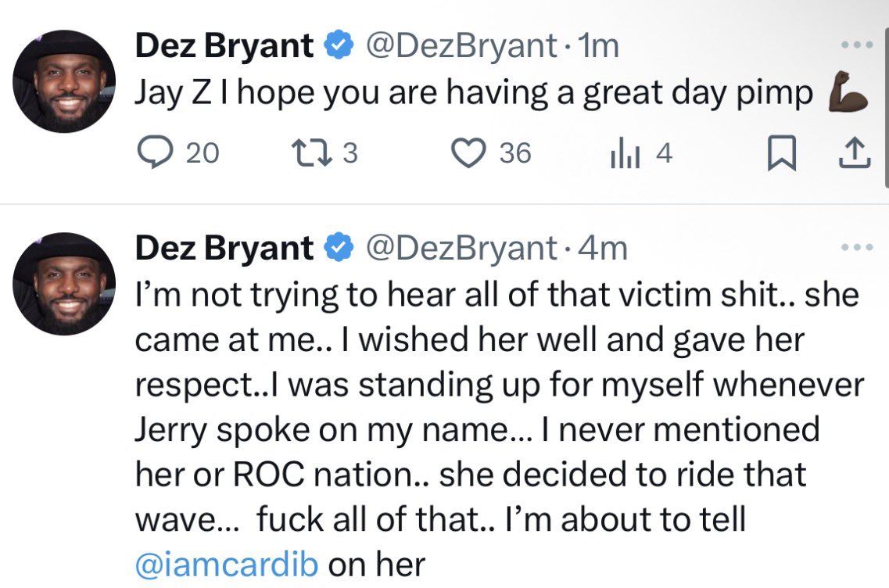Retweet the Jay Z tweet
This screenshot has width=889, height=588.
point(324,153)
